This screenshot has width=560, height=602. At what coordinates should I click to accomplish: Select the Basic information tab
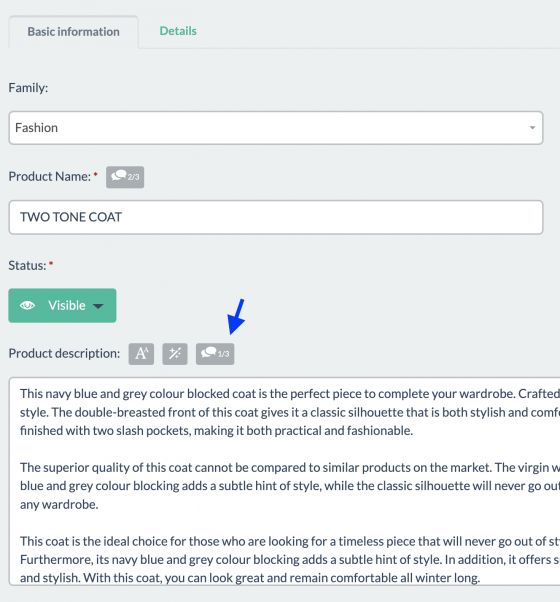73,32
